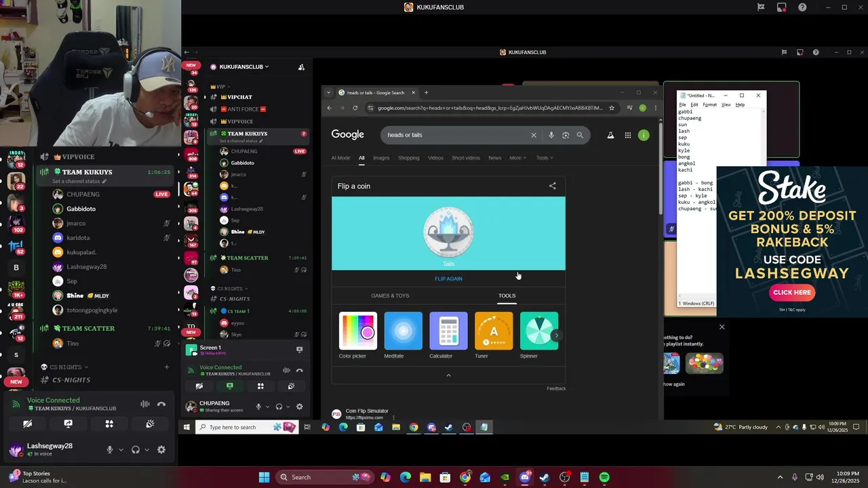Expand the KUKUFANSCLUB server menu
This screenshot has height=488, width=868.
pos(243,67)
